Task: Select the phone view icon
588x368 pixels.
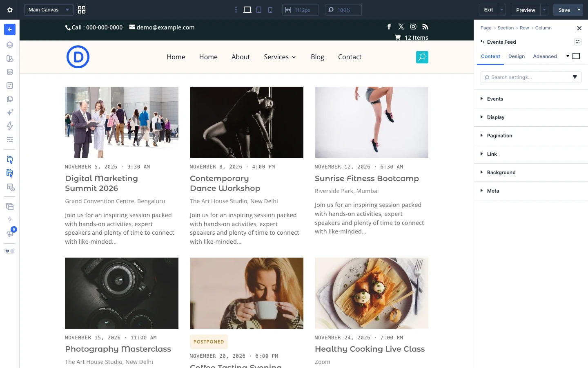Action: coord(270,10)
